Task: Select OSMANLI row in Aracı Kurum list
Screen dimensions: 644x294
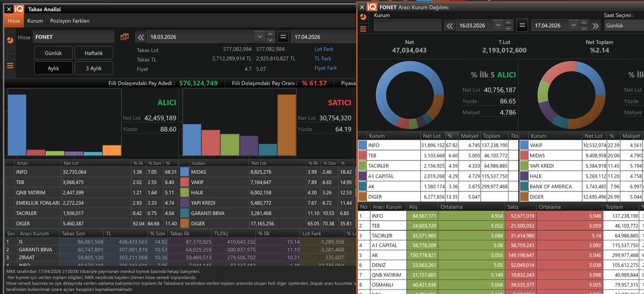Action: (501, 284)
